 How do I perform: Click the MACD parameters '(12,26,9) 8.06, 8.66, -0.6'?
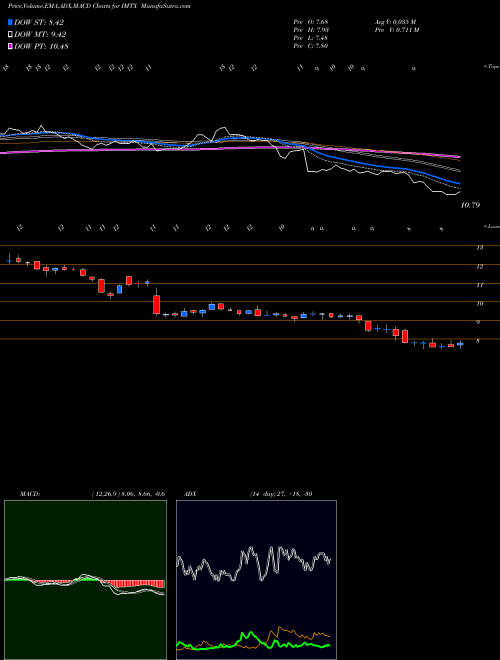coord(128,494)
